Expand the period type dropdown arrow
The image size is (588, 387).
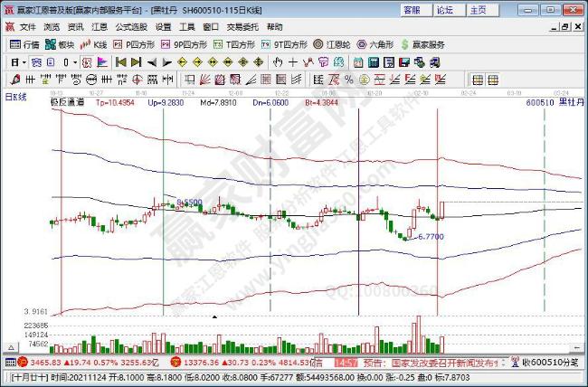[24, 62]
